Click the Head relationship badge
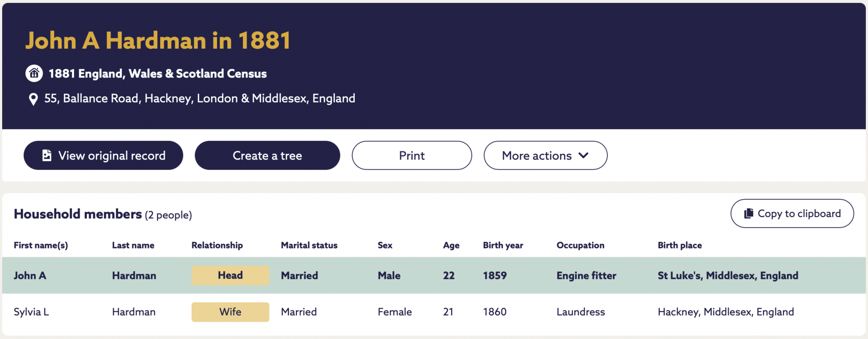 tap(230, 276)
